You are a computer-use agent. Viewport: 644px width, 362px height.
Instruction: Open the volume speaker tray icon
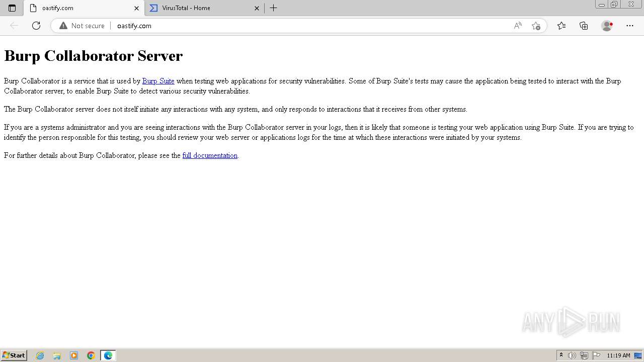[572, 355]
